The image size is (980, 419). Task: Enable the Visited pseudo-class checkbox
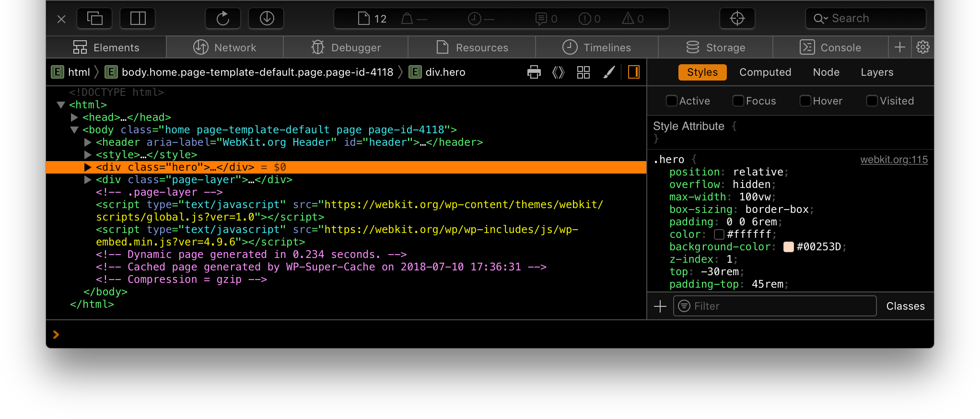click(x=872, y=101)
